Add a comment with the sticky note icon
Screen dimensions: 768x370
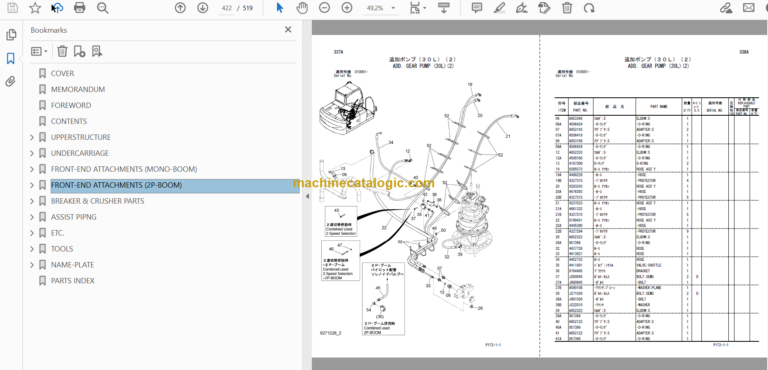476,7
